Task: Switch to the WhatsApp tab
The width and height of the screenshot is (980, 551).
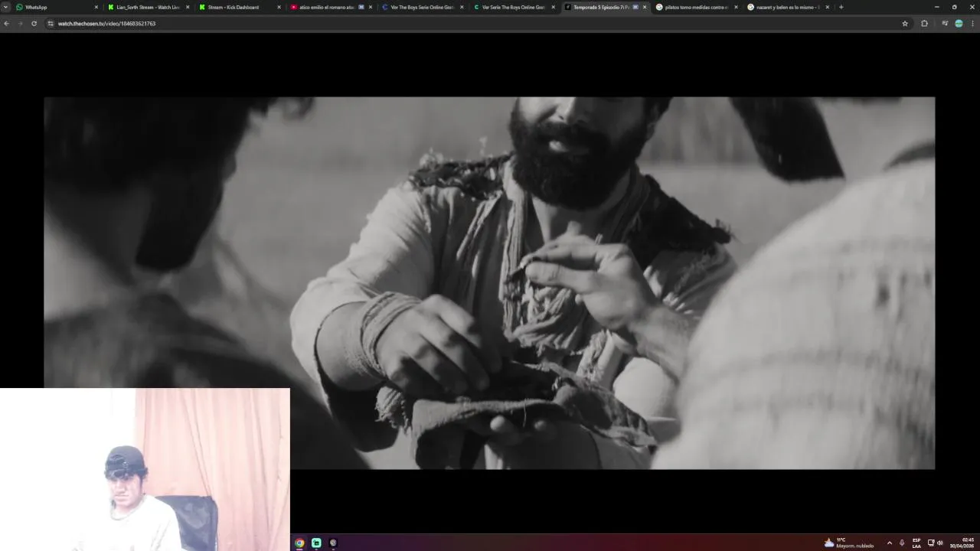Action: 57,7
